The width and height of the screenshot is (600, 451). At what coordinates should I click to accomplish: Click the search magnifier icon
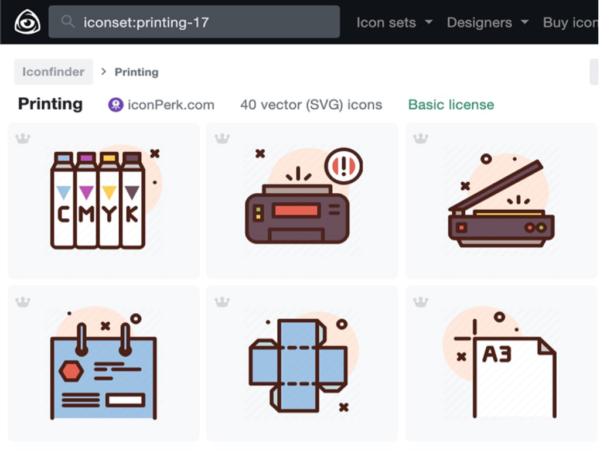(69, 22)
